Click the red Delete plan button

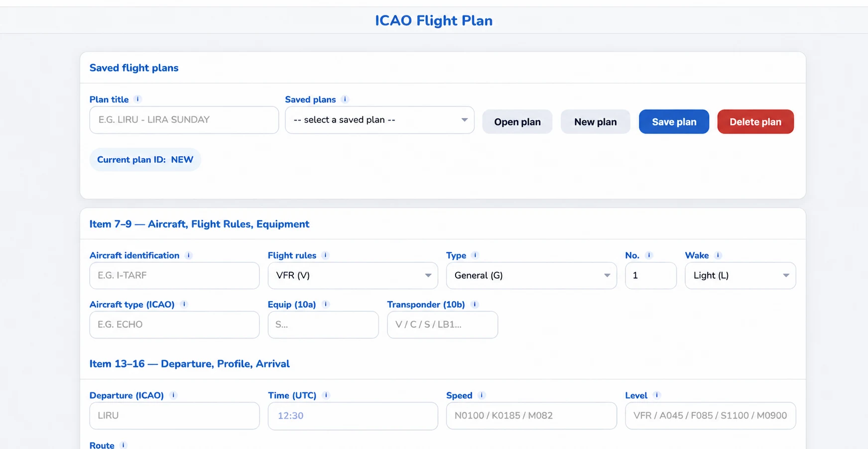pyautogui.click(x=755, y=122)
